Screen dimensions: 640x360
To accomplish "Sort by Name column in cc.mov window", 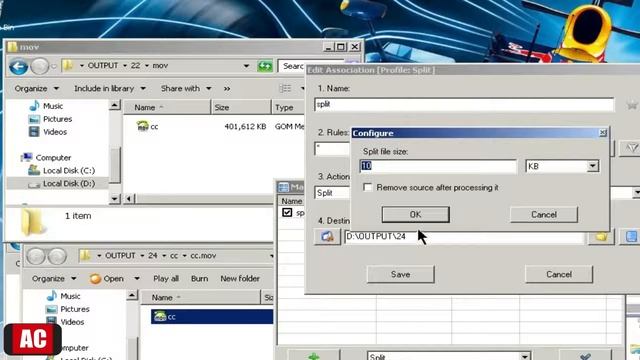I will (x=200, y=298).
